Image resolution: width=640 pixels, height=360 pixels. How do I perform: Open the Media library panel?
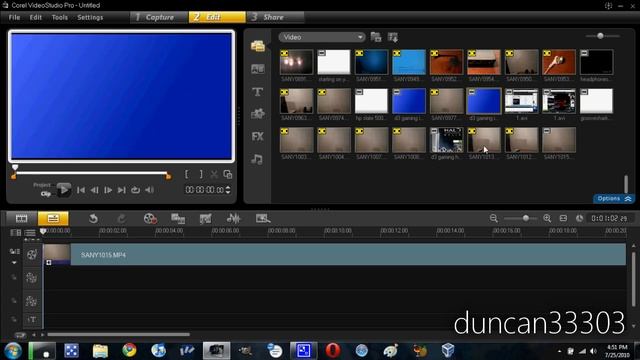click(x=258, y=46)
